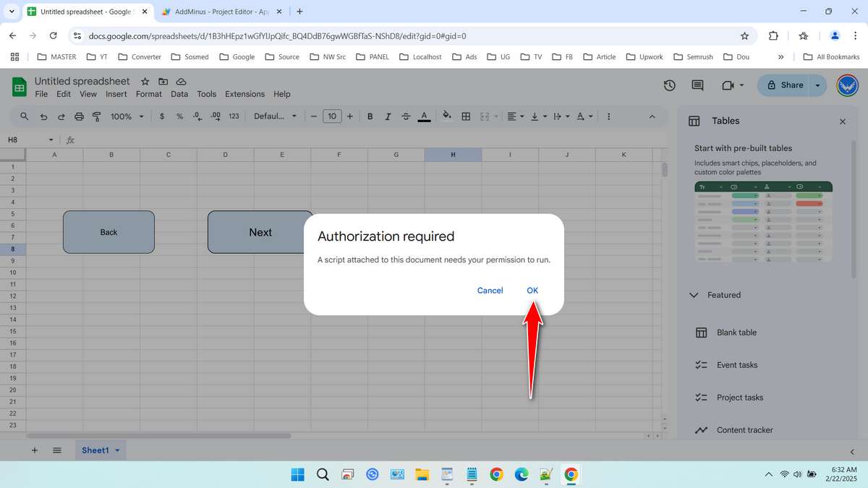
Task: Collapse the Featured section in Tables panel
Action: tap(694, 294)
